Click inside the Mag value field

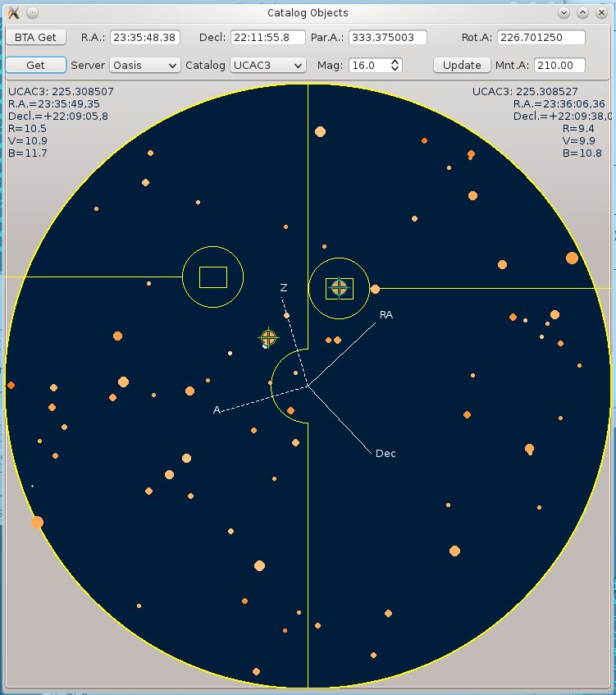pyautogui.click(x=369, y=65)
